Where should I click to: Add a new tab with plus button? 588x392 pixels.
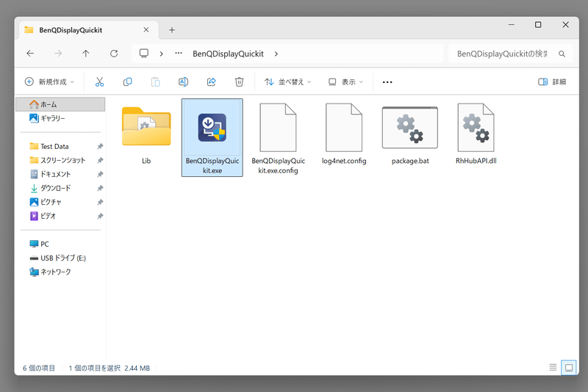click(x=172, y=30)
